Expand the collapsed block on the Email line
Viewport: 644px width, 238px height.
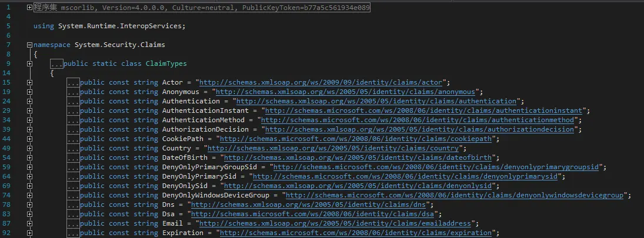tap(29, 224)
